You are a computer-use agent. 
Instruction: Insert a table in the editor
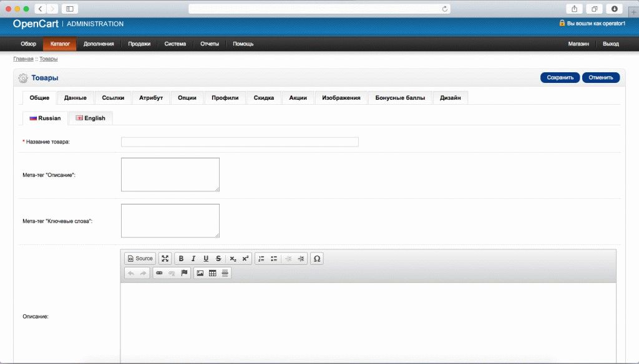[x=212, y=273]
